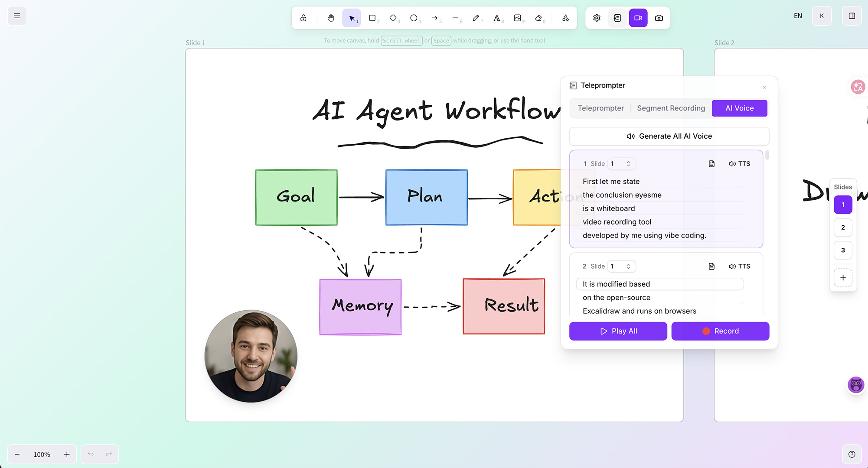
Task: Click the script document icon of segment 2
Action: click(x=711, y=266)
